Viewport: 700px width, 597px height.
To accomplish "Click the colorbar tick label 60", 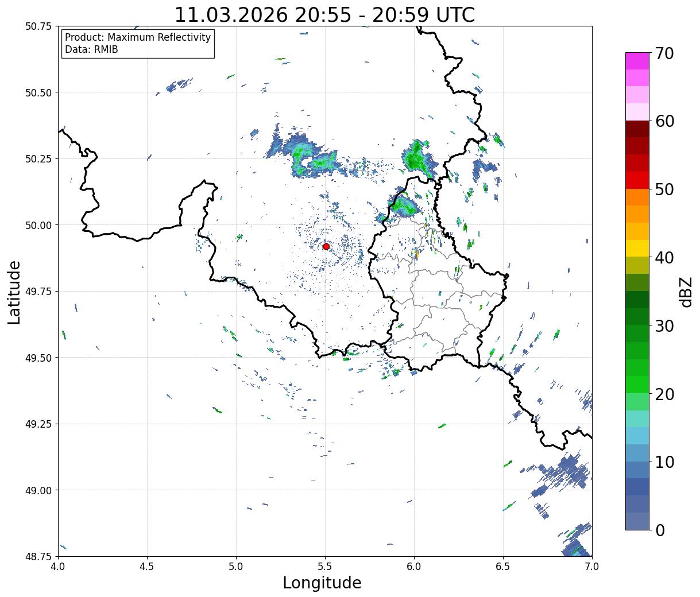I will point(665,121).
